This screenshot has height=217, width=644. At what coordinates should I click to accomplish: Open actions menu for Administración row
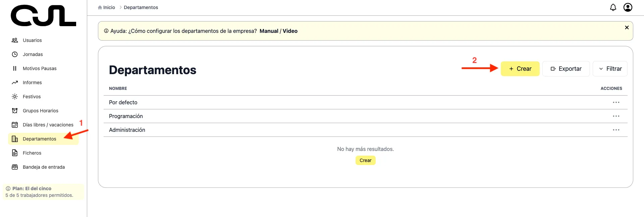[616, 130]
